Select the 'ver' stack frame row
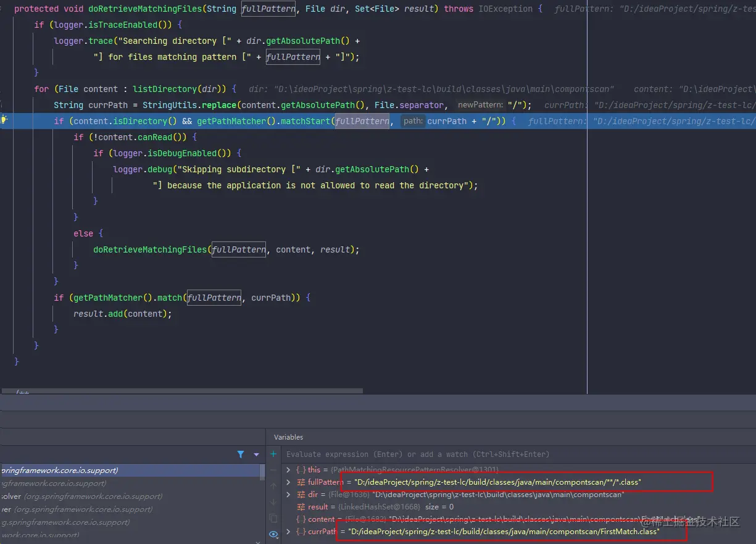The width and height of the screenshot is (756, 544). tap(130, 509)
